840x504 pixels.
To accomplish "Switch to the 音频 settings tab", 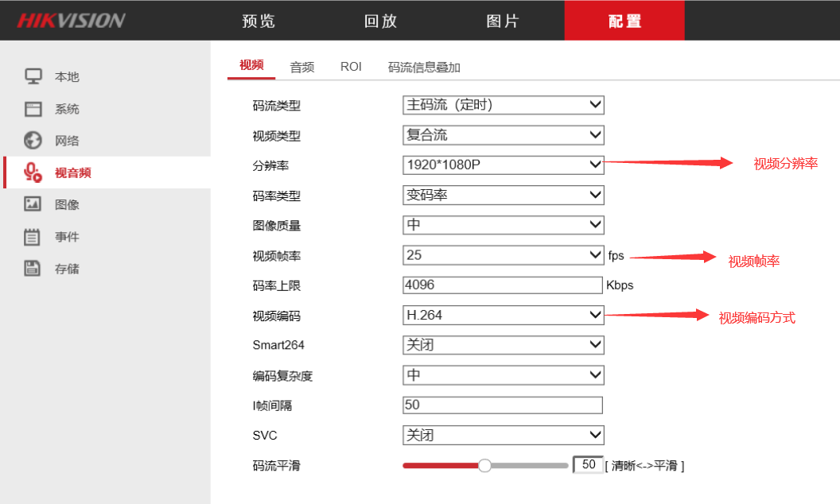I will pos(302,67).
